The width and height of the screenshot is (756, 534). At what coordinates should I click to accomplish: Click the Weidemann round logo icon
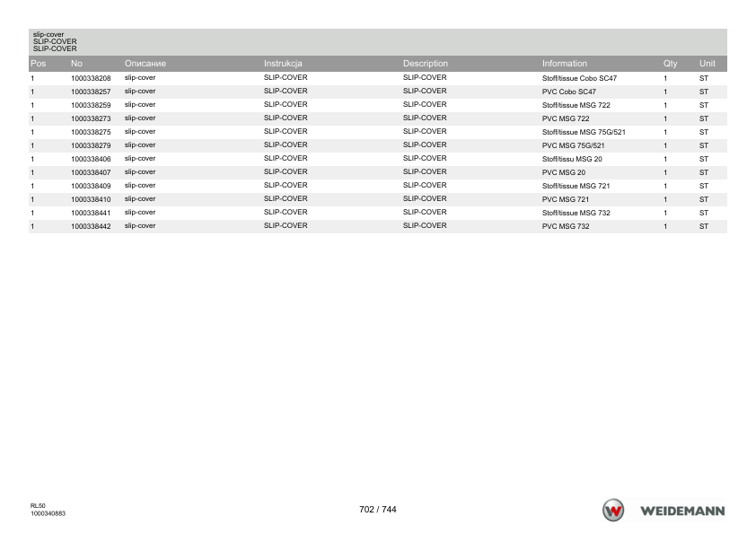click(x=613, y=510)
